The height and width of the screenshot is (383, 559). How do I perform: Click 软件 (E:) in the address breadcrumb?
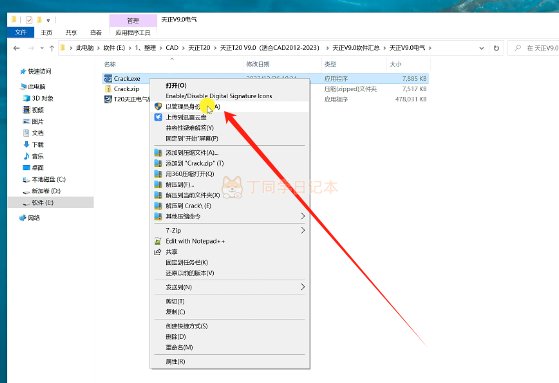pyautogui.click(x=114, y=47)
